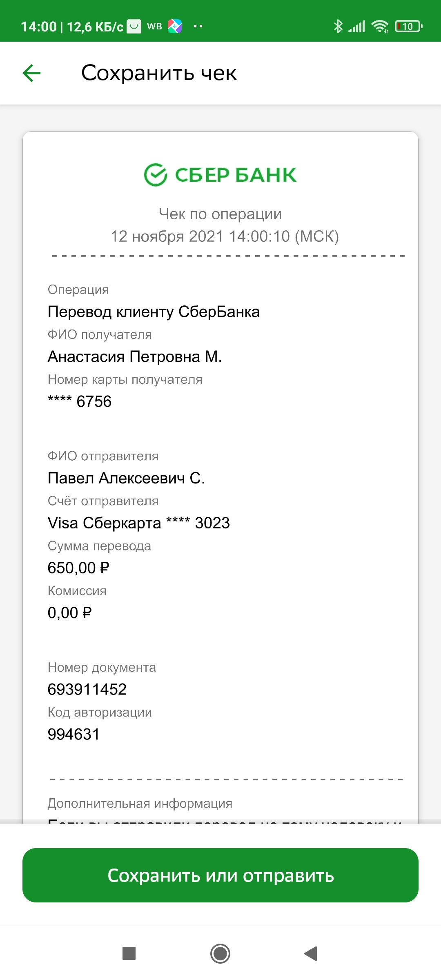Tap the cellular signal strength icon
The width and height of the screenshot is (441, 980).
pos(356,27)
